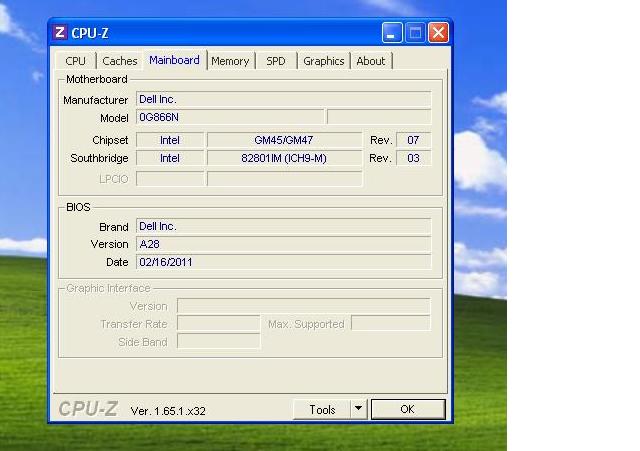Click the Manufacturer field showing Dell Inc.

[283, 99]
